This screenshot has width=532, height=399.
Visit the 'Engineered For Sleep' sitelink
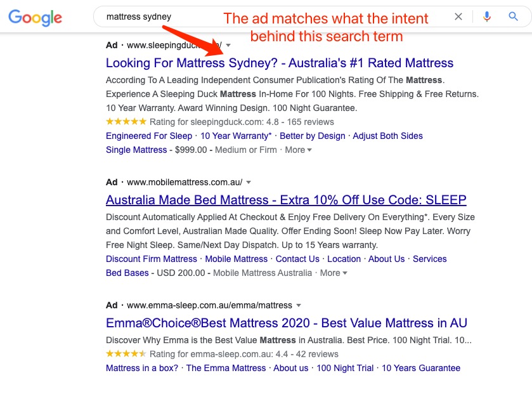(x=149, y=136)
